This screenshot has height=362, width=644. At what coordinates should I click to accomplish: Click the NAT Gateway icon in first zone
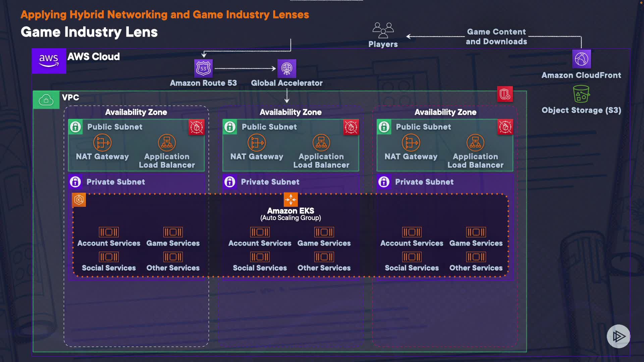pyautogui.click(x=102, y=143)
